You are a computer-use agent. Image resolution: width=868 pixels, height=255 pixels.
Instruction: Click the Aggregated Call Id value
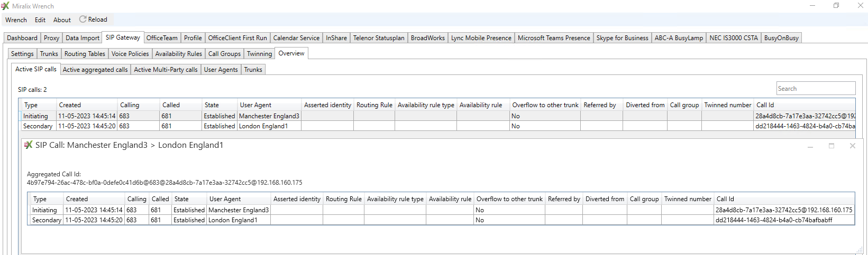(165, 183)
